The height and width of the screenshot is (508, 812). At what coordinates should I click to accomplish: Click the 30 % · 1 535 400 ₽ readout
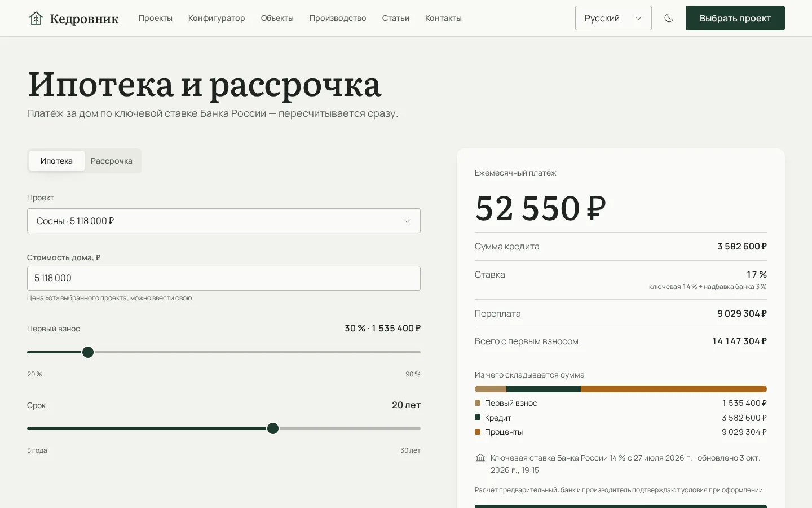(383, 328)
